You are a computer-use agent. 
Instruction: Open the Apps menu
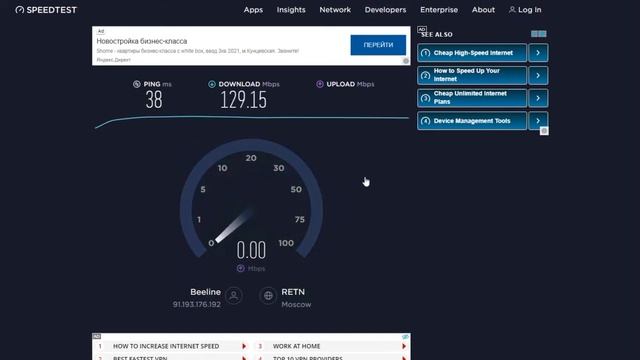[253, 10]
